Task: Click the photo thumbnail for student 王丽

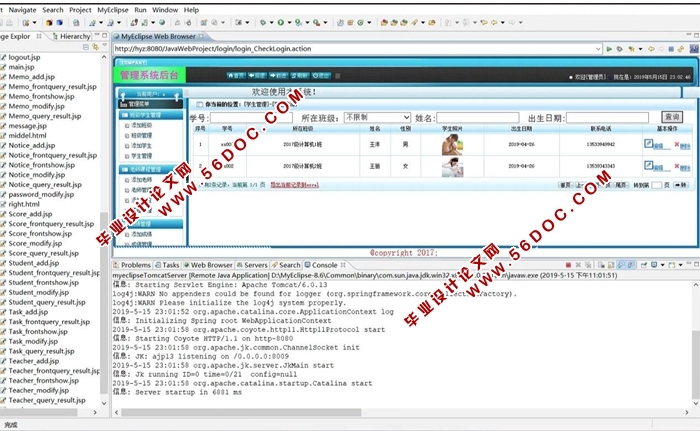Action: pyautogui.click(x=452, y=167)
